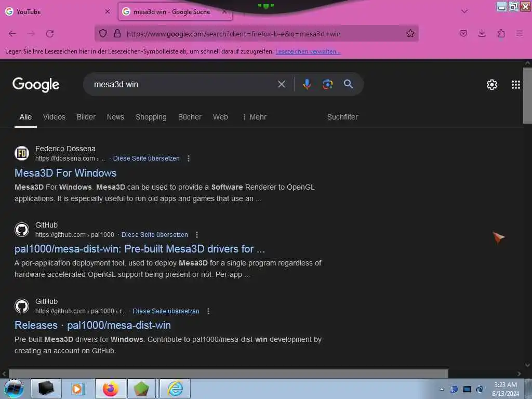Viewport: 532px width, 399px height.
Task: Close the mesa3d win Google Suche tab
Action: 224,11
